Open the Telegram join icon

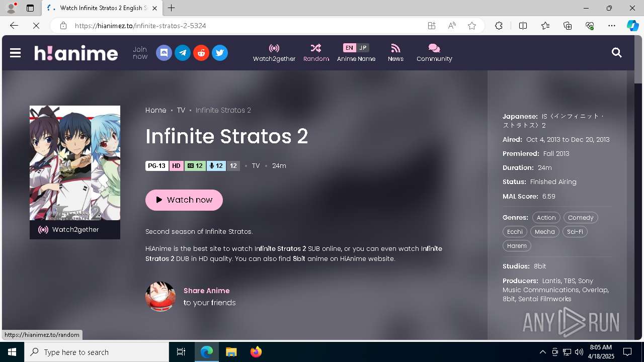183,53
